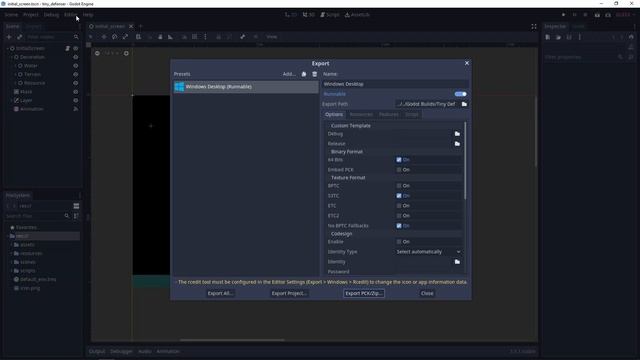Open the Output bottom panel

(x=97, y=351)
